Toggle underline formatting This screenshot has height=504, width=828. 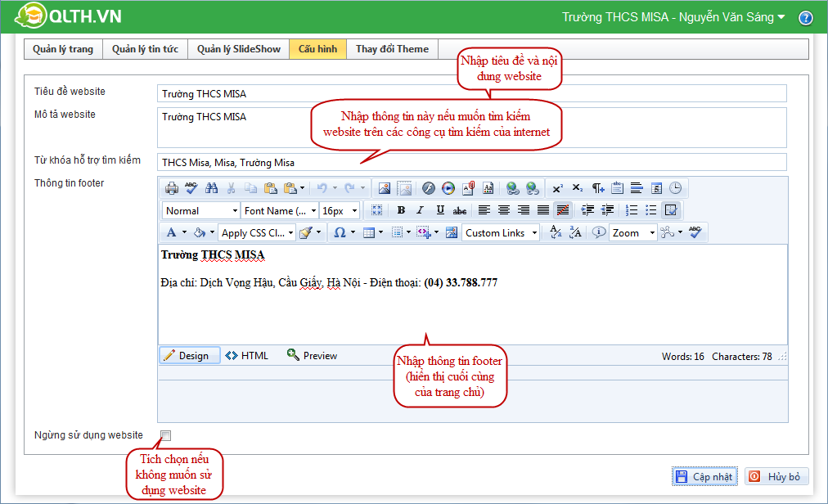tap(440, 210)
